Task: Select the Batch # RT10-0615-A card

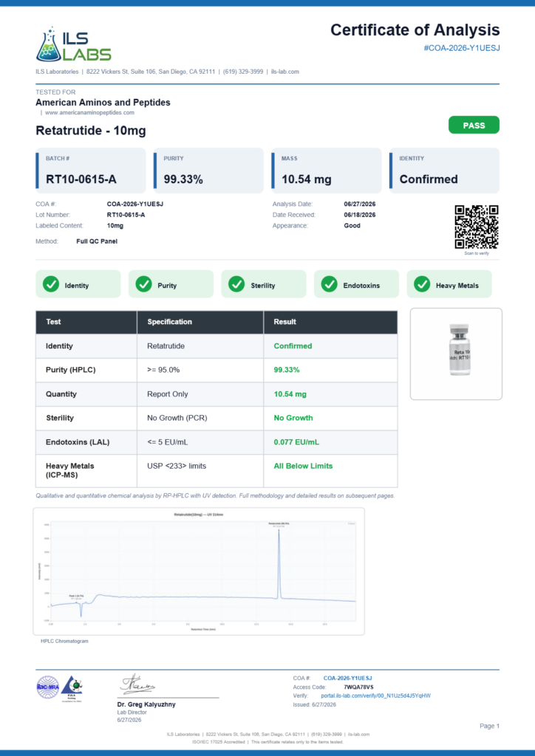Action: 91,171
